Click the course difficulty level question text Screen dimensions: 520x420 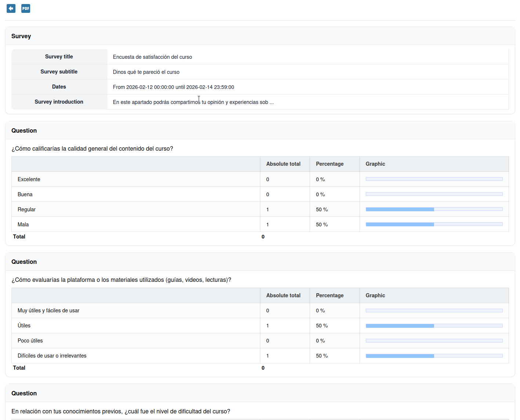tap(121, 412)
